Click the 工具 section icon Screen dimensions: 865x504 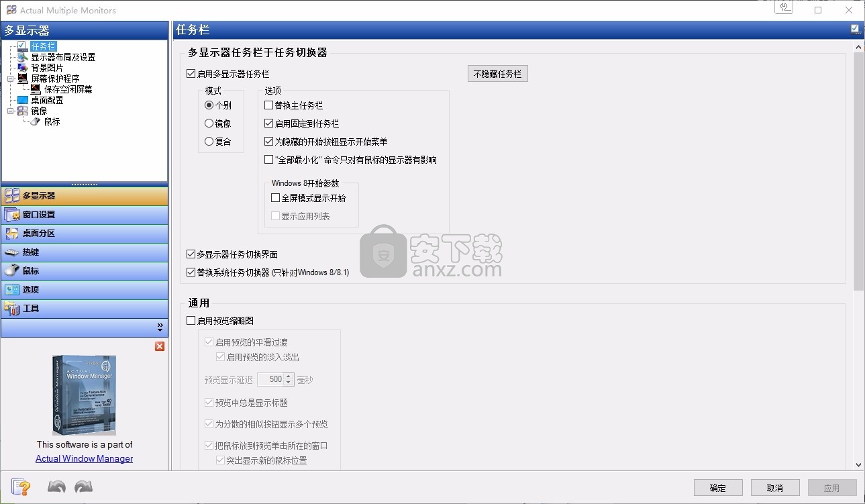click(12, 309)
